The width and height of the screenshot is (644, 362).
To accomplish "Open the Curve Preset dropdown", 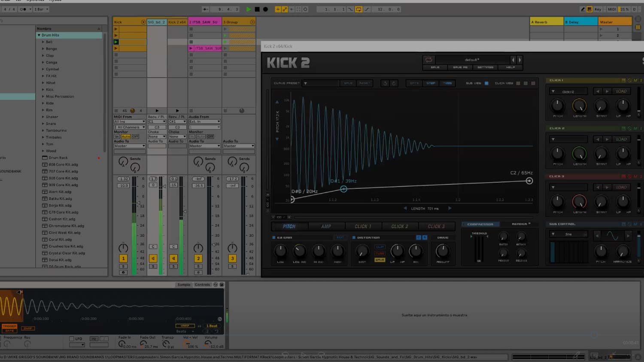I will 320,83.
